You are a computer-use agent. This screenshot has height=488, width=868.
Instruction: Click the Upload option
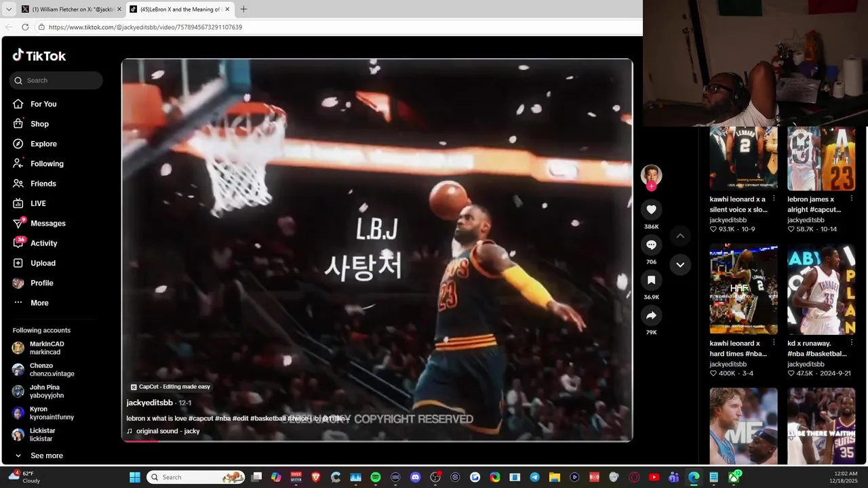pos(43,263)
